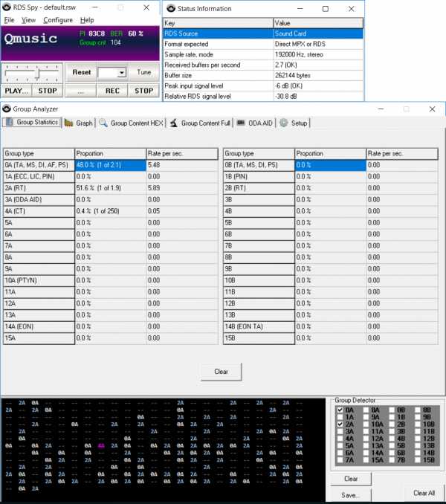Click the slider thumb in RDS Spy

[37, 73]
